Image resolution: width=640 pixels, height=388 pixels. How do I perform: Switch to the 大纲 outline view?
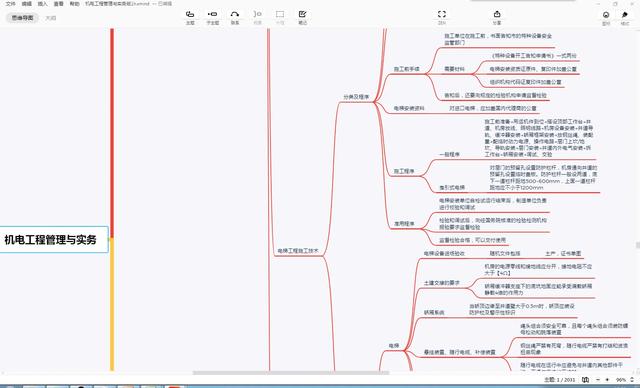pos(51,18)
